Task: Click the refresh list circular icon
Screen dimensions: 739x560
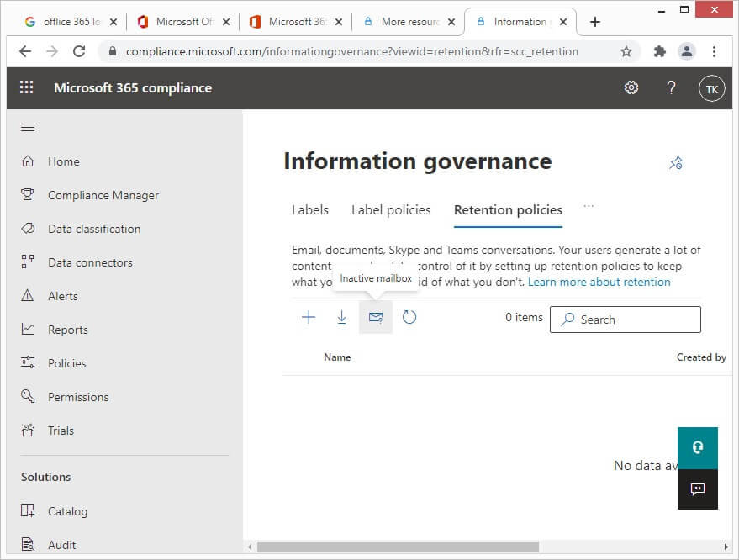Action: (x=409, y=317)
